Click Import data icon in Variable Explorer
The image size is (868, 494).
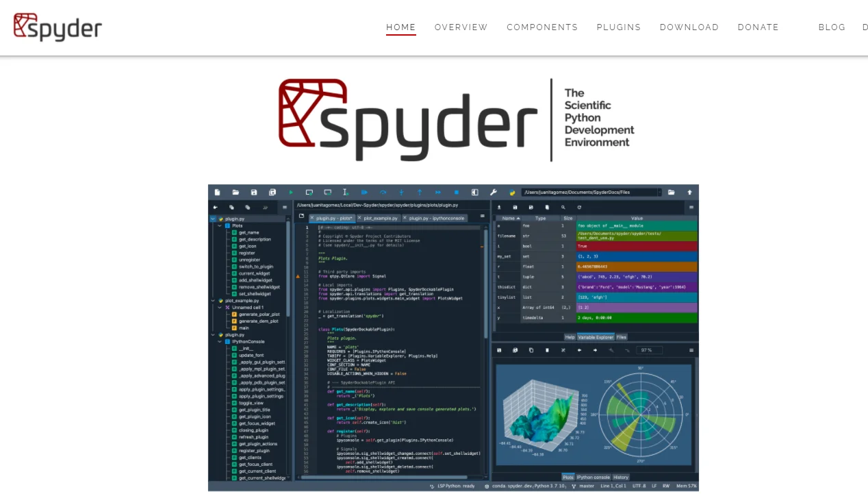(x=498, y=207)
